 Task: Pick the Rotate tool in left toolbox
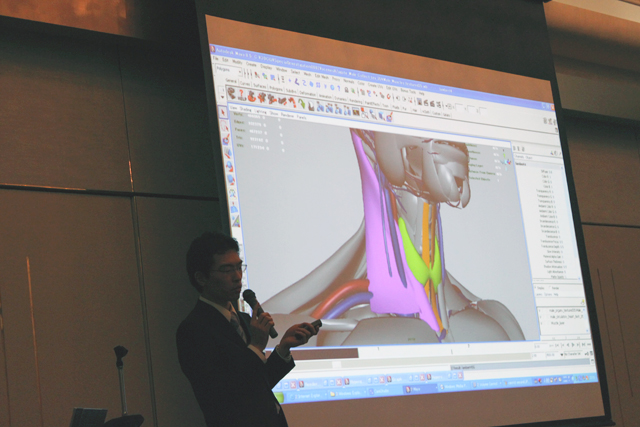(x=228, y=166)
